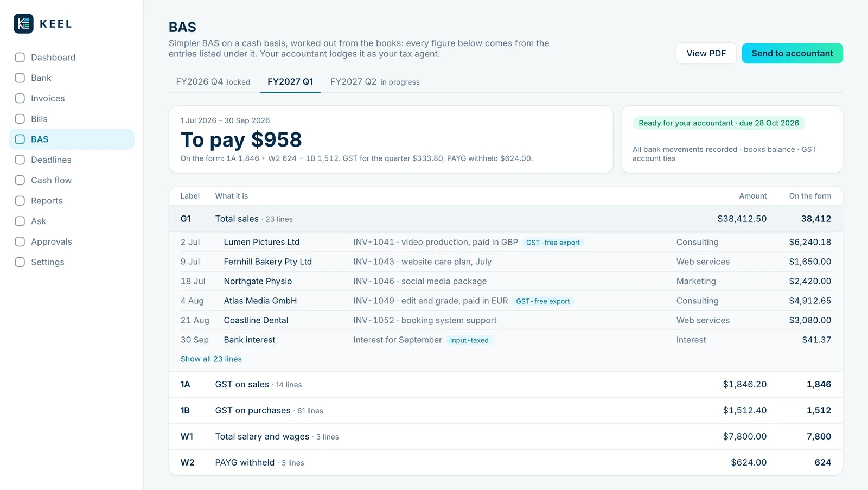Click the To pay $958 heading
868x490 pixels.
click(x=241, y=139)
